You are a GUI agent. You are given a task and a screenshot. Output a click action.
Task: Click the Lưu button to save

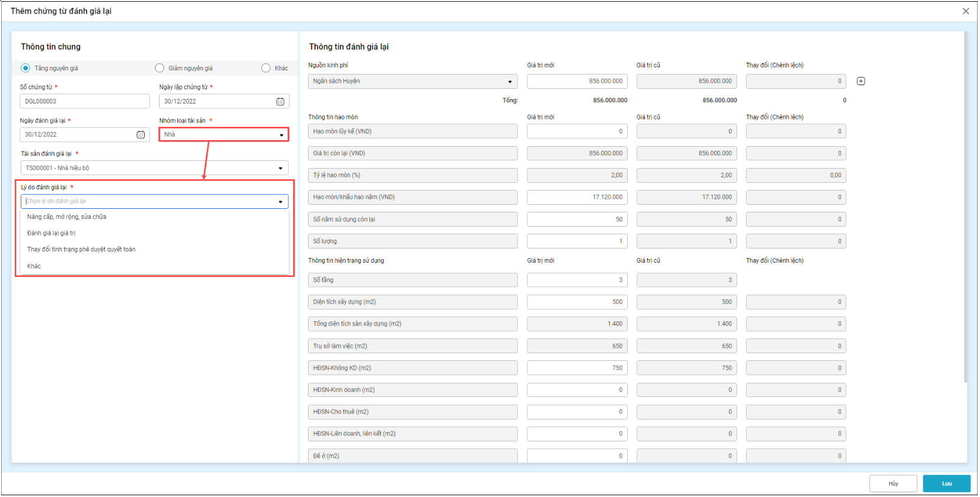(x=946, y=483)
